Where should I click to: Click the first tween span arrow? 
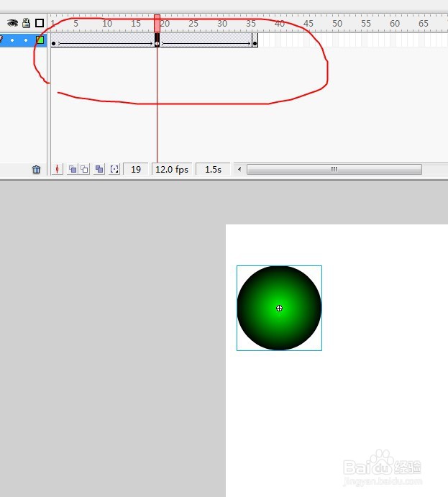click(x=106, y=43)
